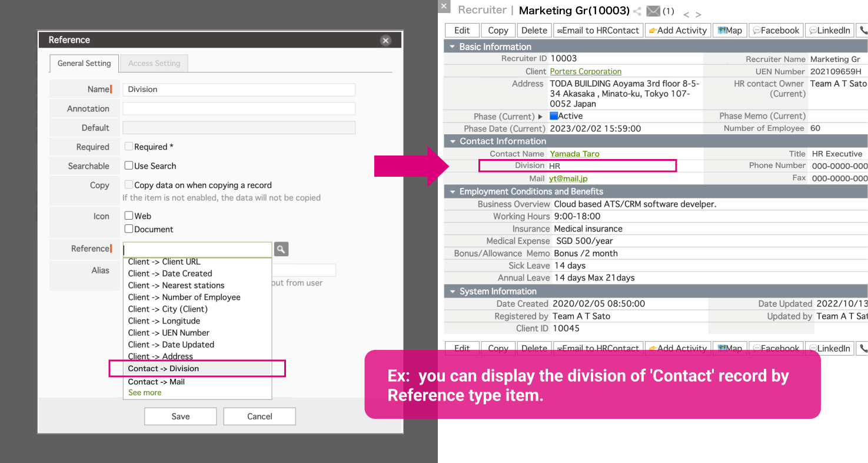Select the General Setting tab
The image size is (868, 463).
tap(84, 64)
